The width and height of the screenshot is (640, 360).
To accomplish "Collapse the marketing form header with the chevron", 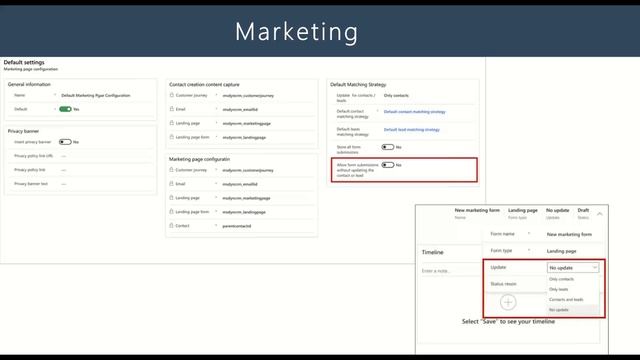I will pos(600,213).
